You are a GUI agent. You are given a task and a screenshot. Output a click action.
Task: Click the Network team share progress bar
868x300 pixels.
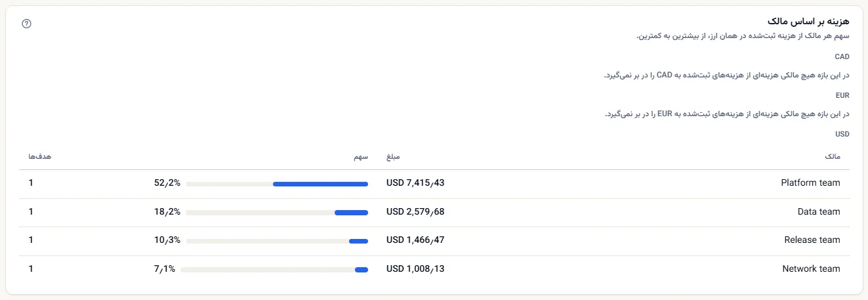[x=274, y=269]
